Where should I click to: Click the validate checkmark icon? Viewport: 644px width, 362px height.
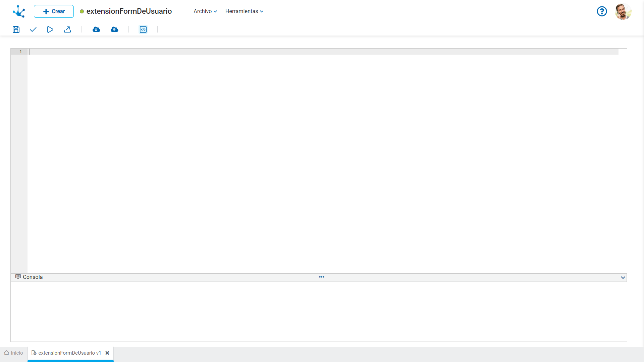tap(33, 29)
